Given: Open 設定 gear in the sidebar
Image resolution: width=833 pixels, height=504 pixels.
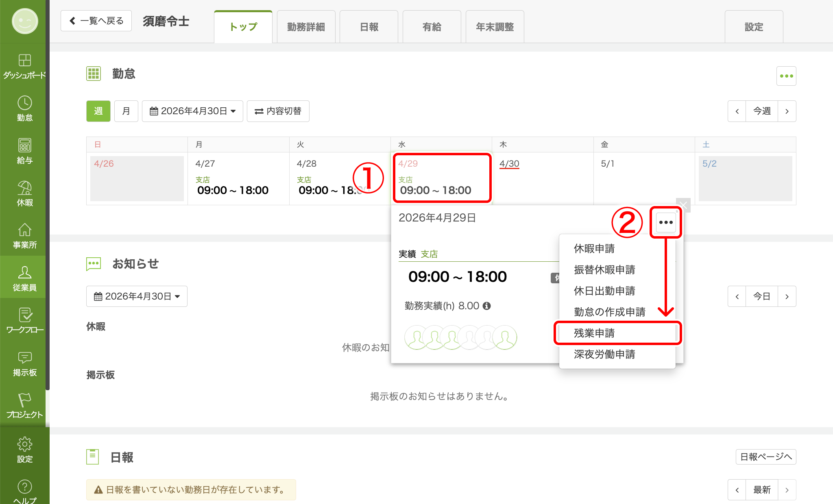Looking at the screenshot, I should pos(24,450).
